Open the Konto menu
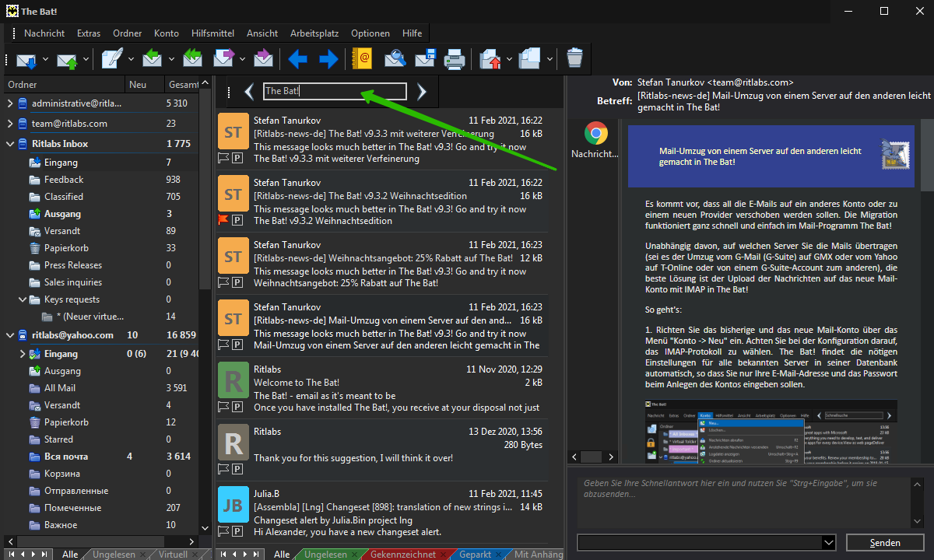The image size is (934, 560). (167, 33)
